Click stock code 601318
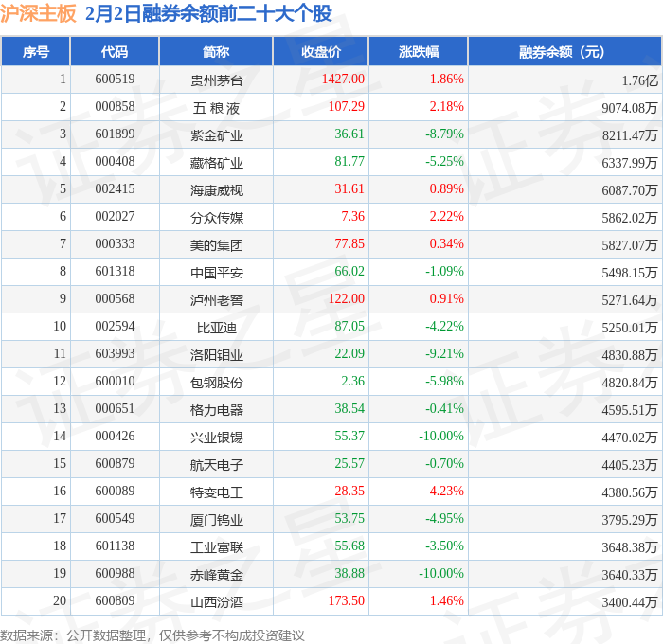Viewport: 663px width, 644px height. pos(115,272)
